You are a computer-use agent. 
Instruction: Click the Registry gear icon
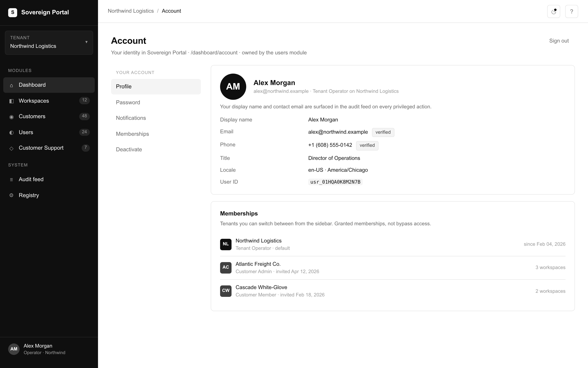click(x=11, y=195)
